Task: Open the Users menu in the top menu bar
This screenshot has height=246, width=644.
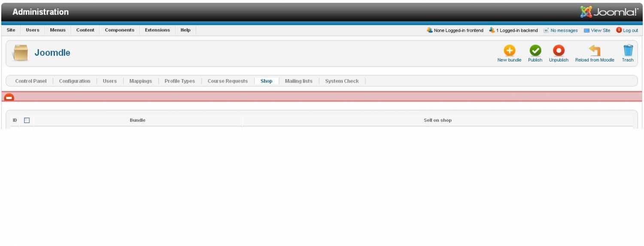Action: tap(33, 30)
